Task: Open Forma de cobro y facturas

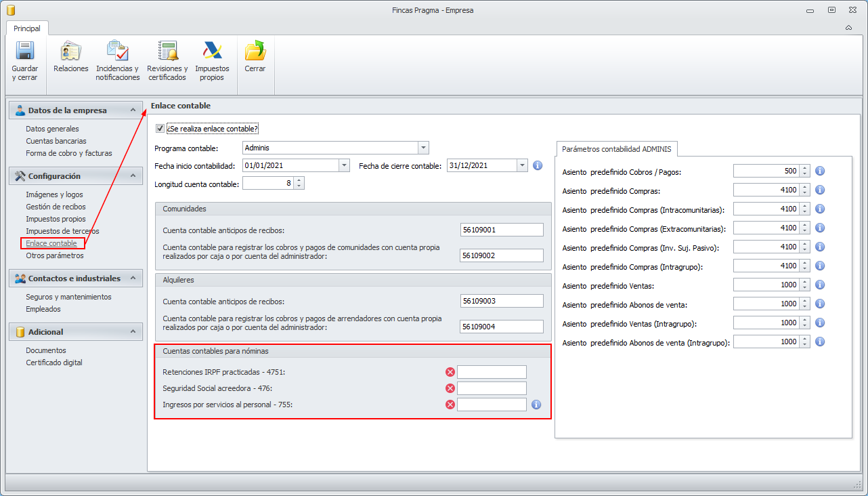Action: point(69,153)
